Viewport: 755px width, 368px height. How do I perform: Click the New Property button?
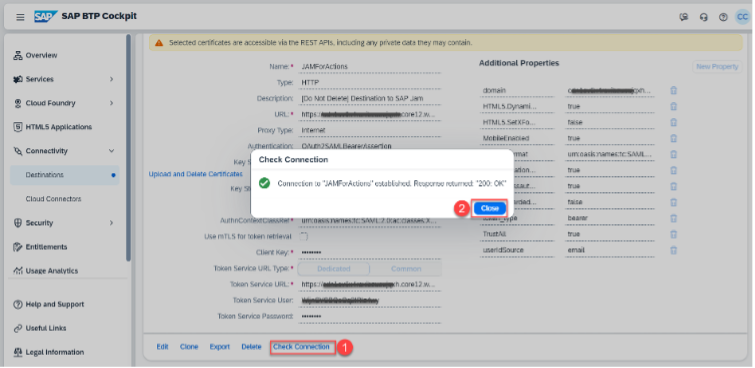tap(717, 66)
